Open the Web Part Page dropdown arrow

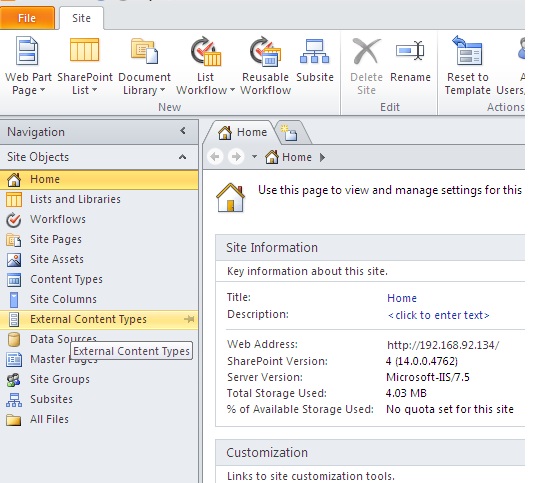click(x=42, y=90)
